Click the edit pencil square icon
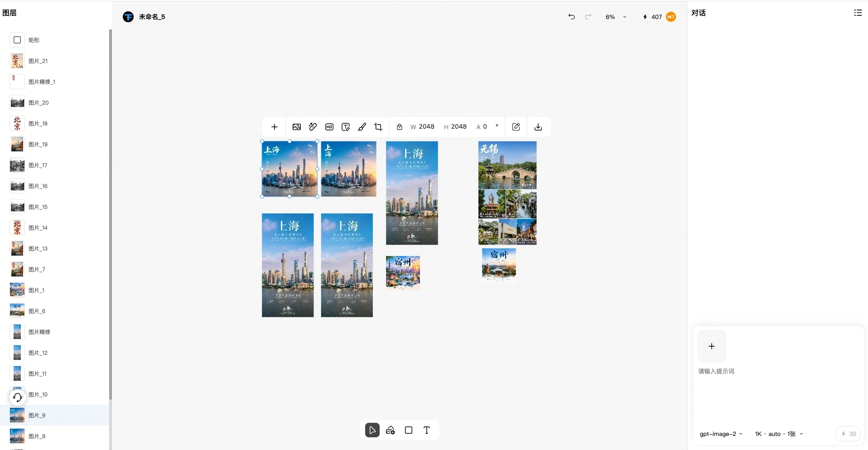The height and width of the screenshot is (450, 868). 516,127
